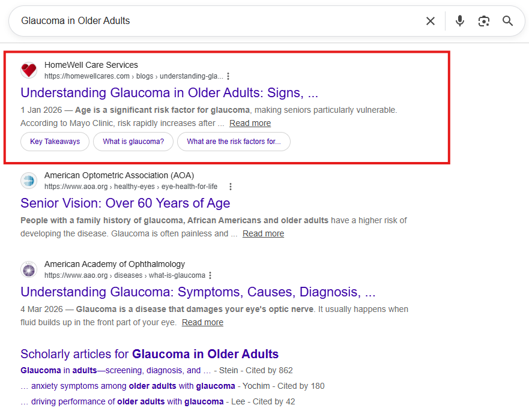Image resolution: width=529 pixels, height=420 pixels.
Task: Open 'Understanding Glaucoma: Symptoms, Causes, Diagnosis' result
Action: (x=198, y=292)
